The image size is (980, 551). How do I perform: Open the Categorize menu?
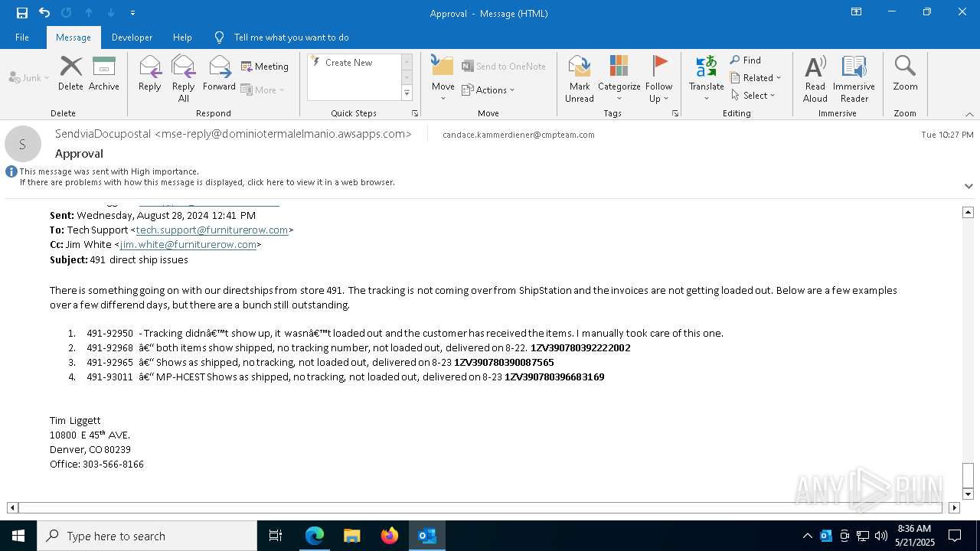click(x=619, y=78)
